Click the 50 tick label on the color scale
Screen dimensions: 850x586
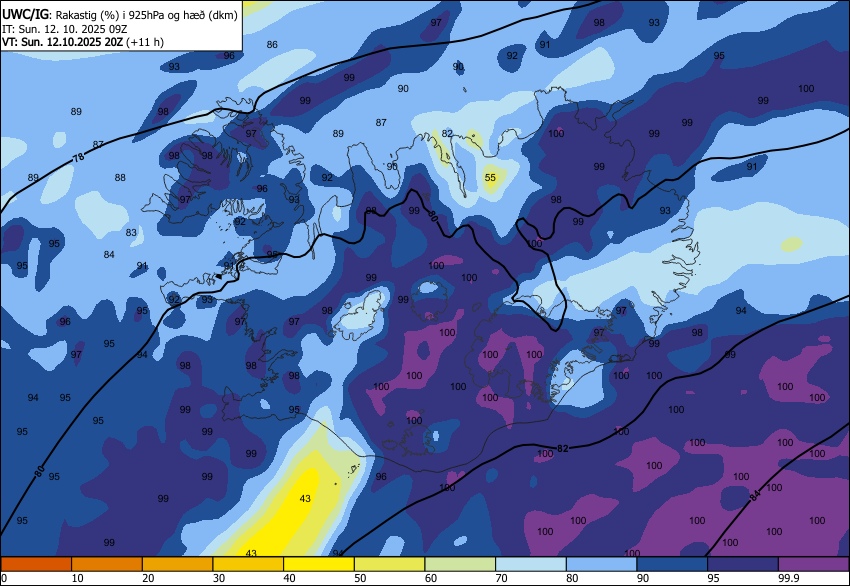tap(360, 578)
